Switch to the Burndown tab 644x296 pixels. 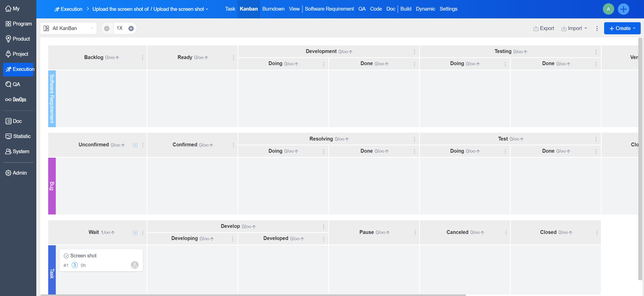coord(273,9)
